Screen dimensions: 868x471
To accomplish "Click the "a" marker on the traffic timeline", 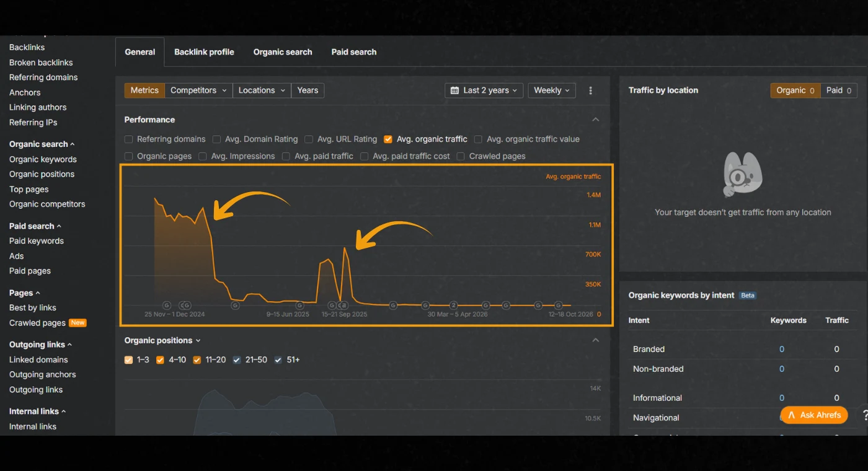I will (x=345, y=306).
